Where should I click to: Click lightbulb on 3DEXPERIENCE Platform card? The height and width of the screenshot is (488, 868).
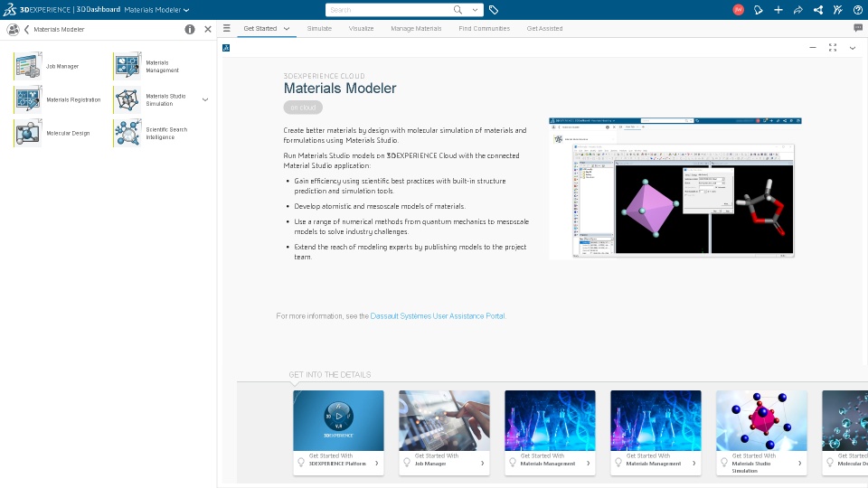(x=301, y=462)
